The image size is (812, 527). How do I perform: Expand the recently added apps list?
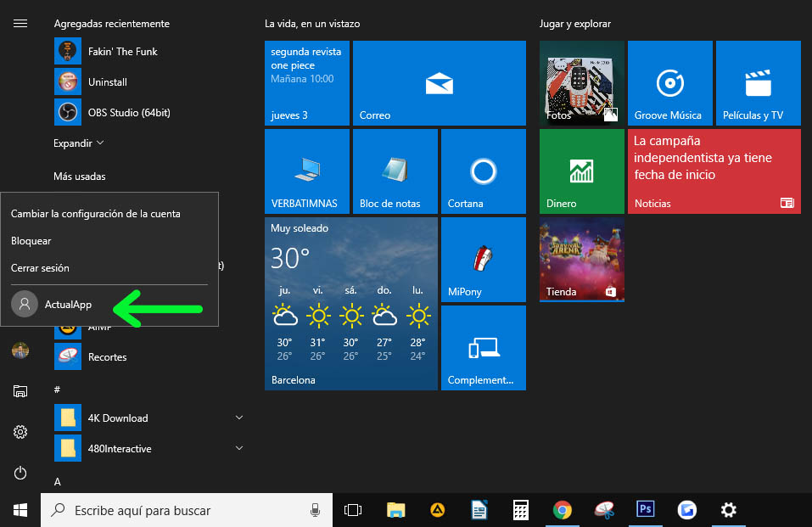[x=79, y=143]
